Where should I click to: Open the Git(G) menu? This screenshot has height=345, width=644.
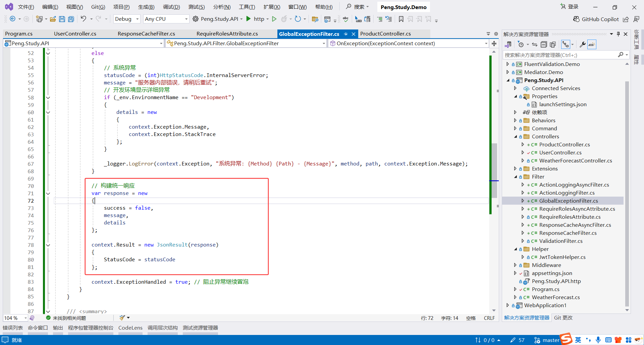point(98,7)
